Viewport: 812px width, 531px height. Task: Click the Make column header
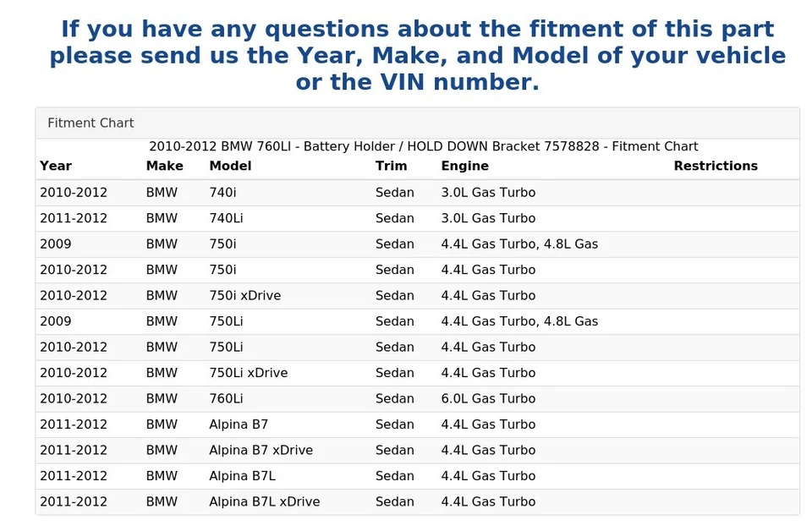tap(164, 166)
